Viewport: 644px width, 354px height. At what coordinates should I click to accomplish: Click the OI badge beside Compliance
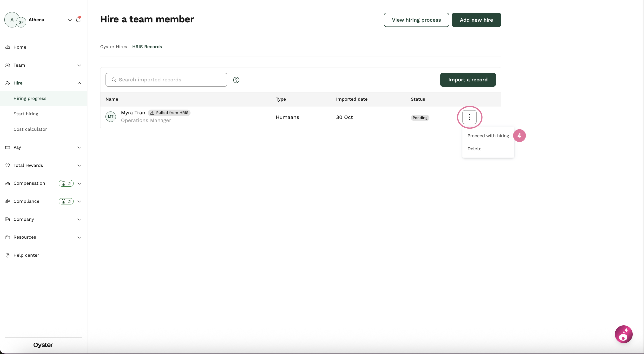[66, 201]
